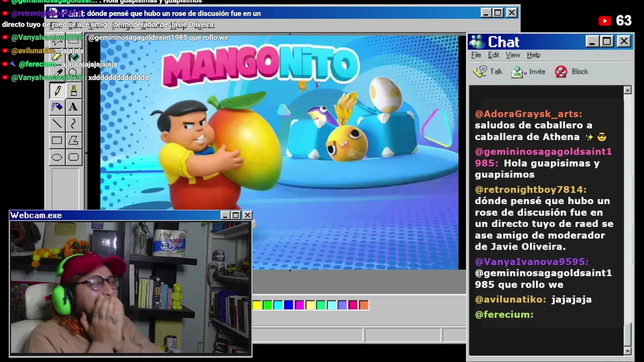Select the Eraser tool in Paint
This screenshot has height=362, width=644.
tap(57, 57)
